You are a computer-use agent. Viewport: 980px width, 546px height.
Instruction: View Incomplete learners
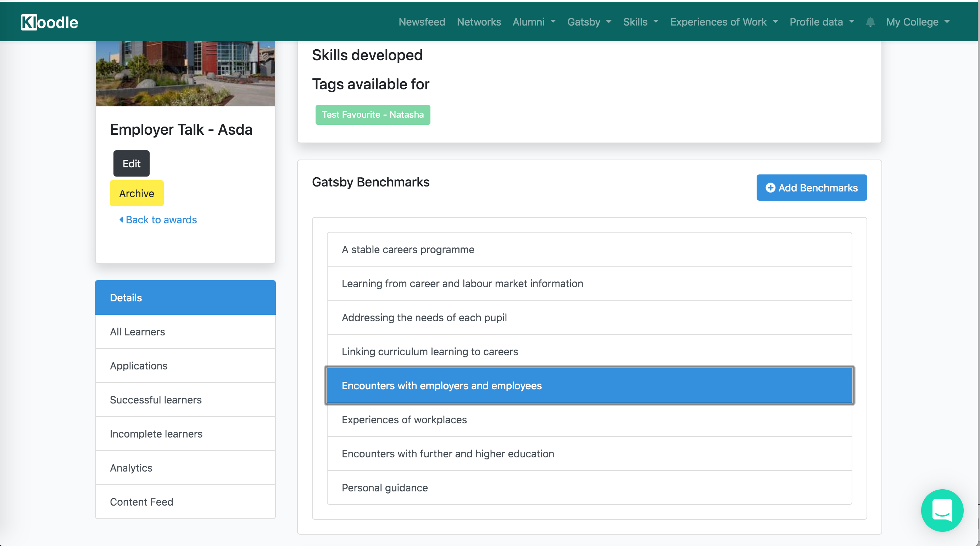[x=185, y=433]
